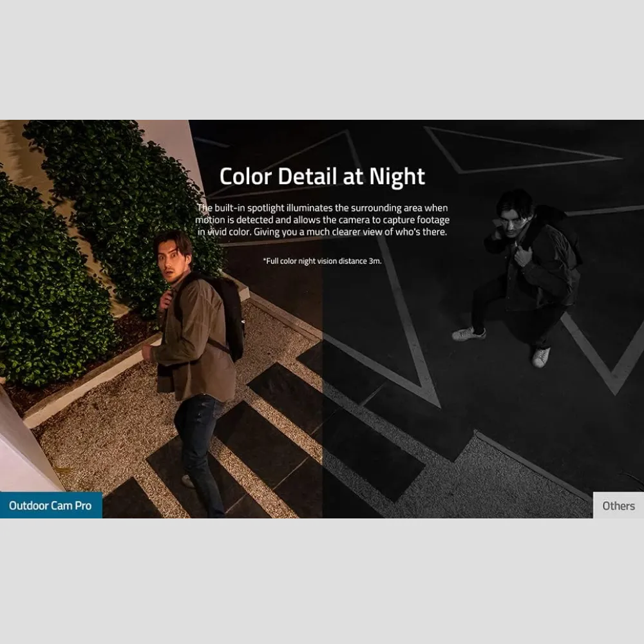Click the built-in spotlight description paragraph

click(322, 220)
